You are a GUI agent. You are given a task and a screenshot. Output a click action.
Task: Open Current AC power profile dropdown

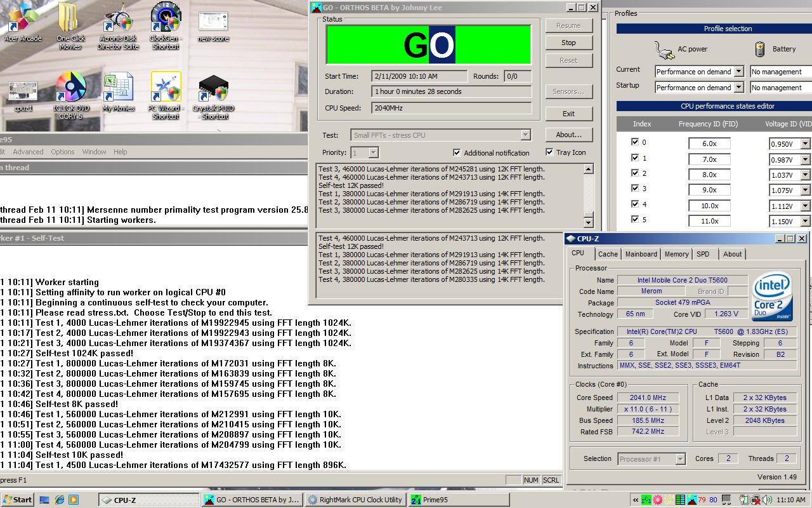(x=738, y=72)
